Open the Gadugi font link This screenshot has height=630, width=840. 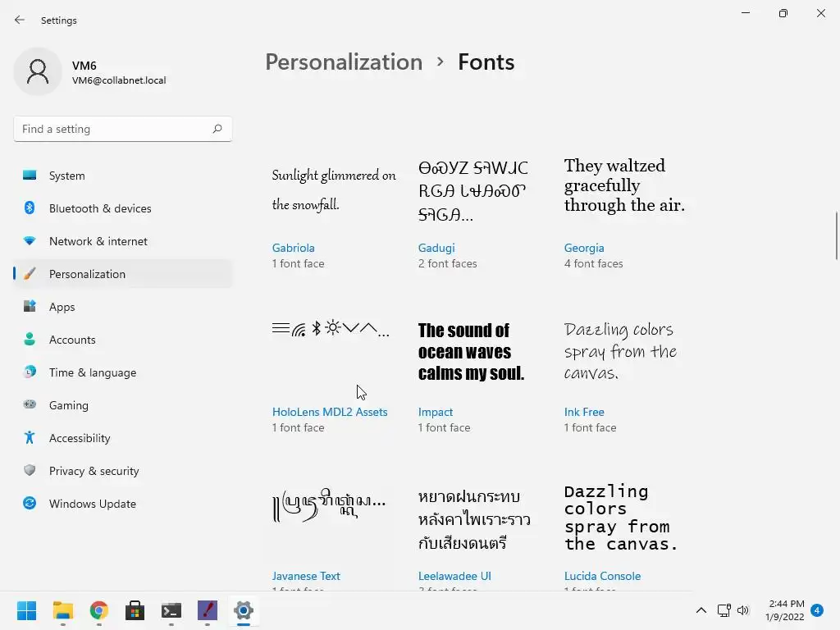(x=436, y=248)
